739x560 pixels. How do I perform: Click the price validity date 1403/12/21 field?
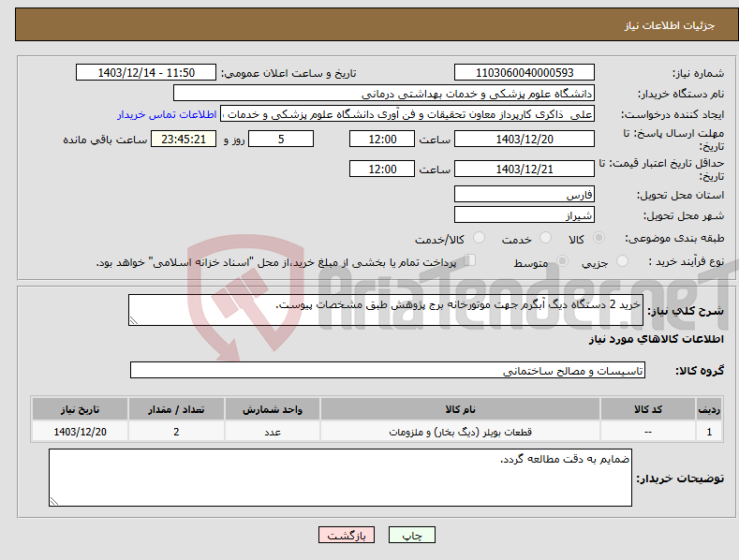[525, 169]
